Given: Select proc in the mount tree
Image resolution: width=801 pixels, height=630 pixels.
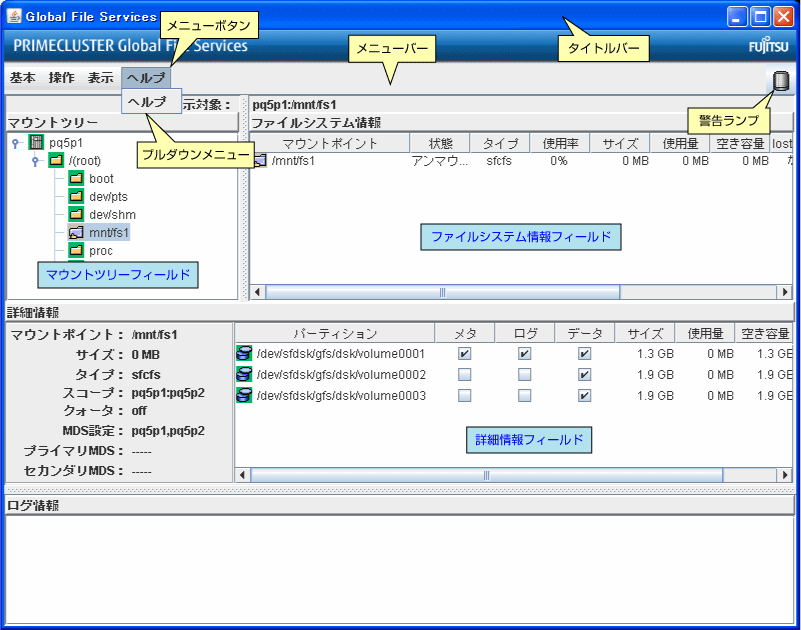Looking at the screenshot, I should (101, 251).
